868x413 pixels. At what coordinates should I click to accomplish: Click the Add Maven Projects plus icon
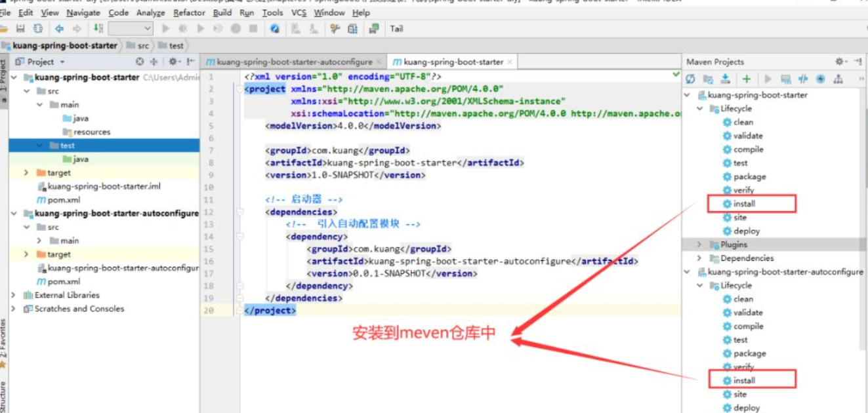coord(746,79)
